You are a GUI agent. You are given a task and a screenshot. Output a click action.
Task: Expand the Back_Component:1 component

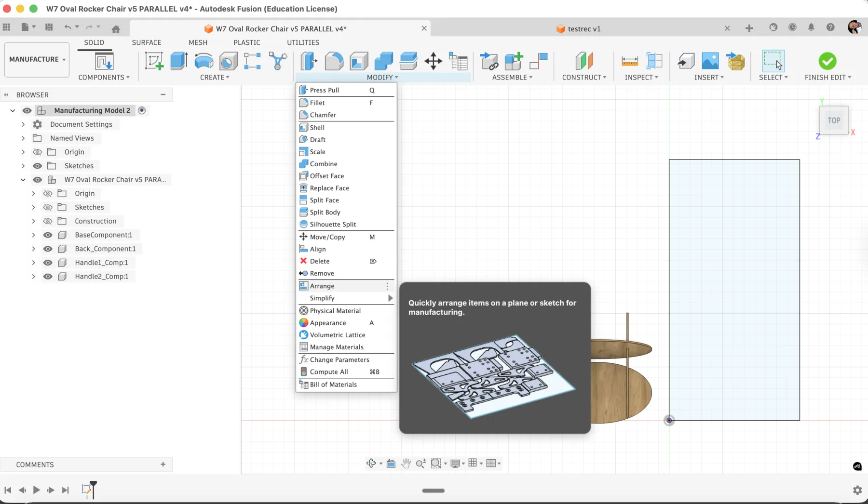tap(33, 249)
